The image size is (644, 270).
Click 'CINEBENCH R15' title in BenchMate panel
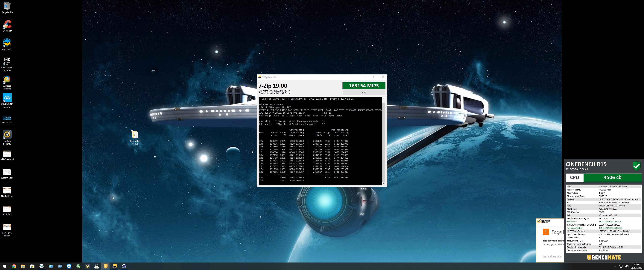[586, 164]
